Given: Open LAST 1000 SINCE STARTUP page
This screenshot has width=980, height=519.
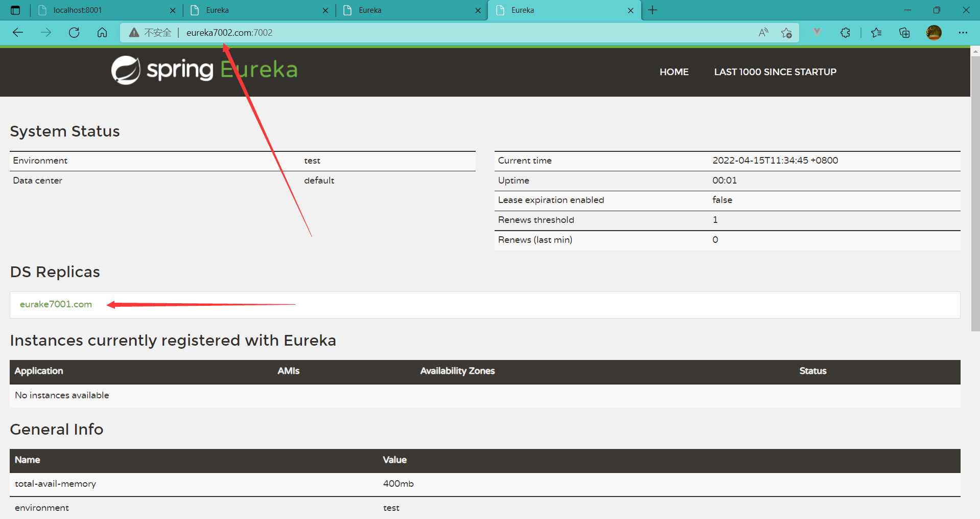Looking at the screenshot, I should pyautogui.click(x=775, y=72).
